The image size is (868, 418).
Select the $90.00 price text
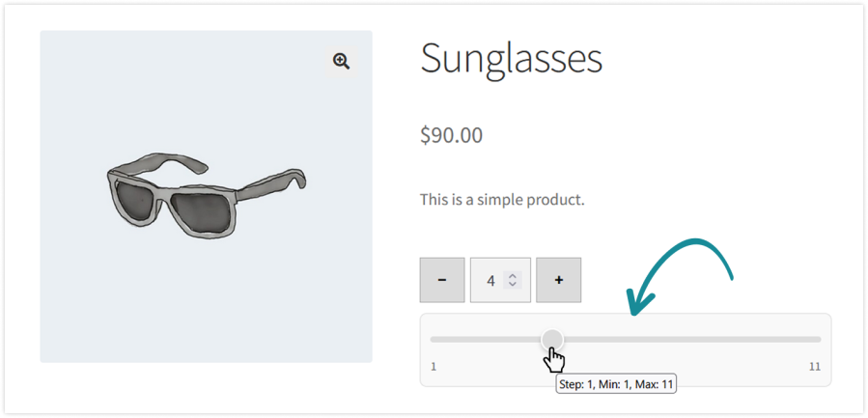[x=451, y=134]
